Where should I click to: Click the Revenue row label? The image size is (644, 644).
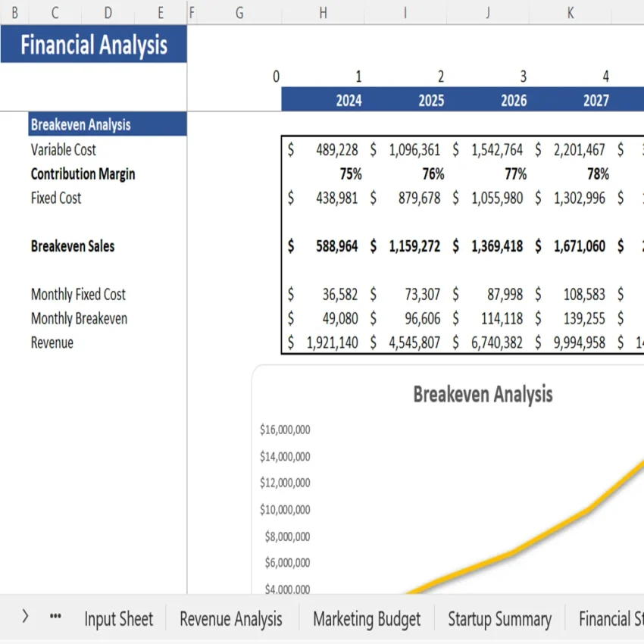[52, 342]
